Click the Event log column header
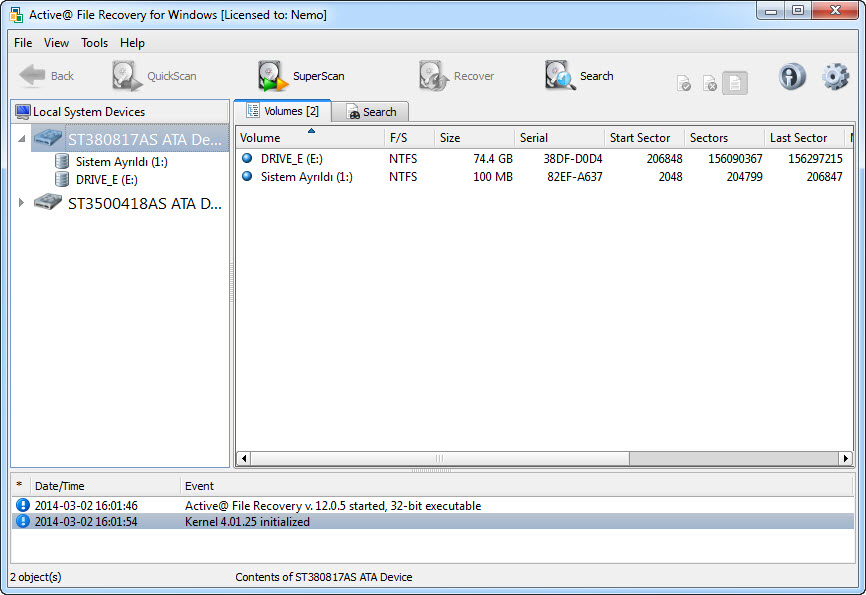The height and width of the screenshot is (595, 866). (x=517, y=486)
